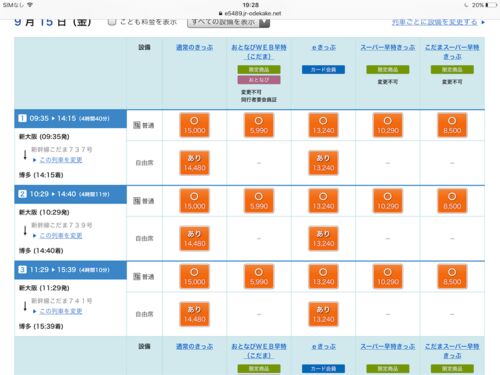Select 5,990 Otonabi WEB fare for 10:29 train

click(259, 201)
